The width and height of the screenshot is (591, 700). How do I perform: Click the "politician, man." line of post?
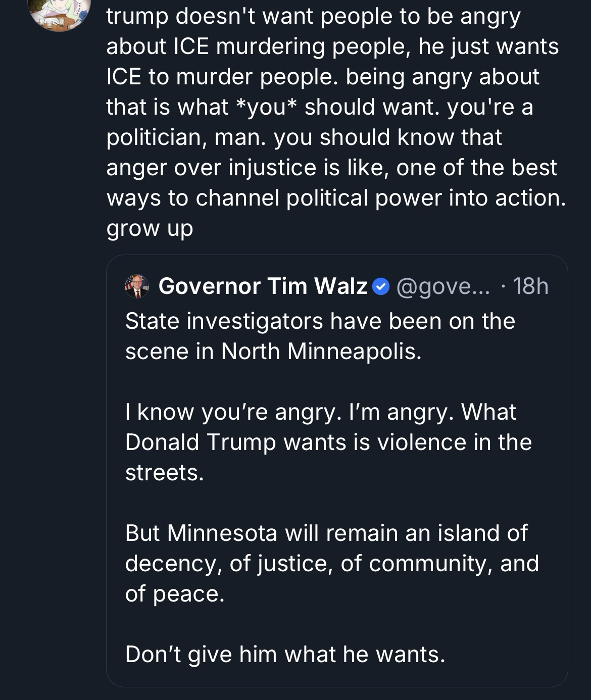tap(304, 137)
